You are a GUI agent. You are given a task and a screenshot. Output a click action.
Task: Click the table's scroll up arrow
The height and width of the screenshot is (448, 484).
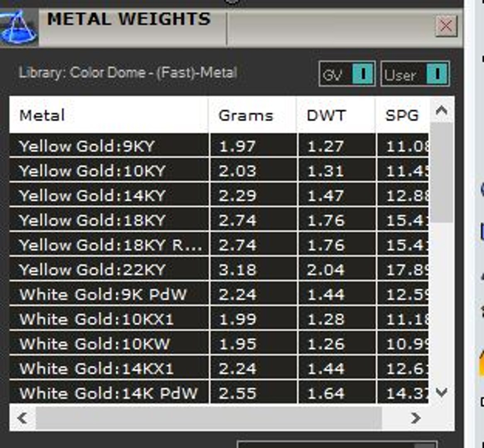442,110
